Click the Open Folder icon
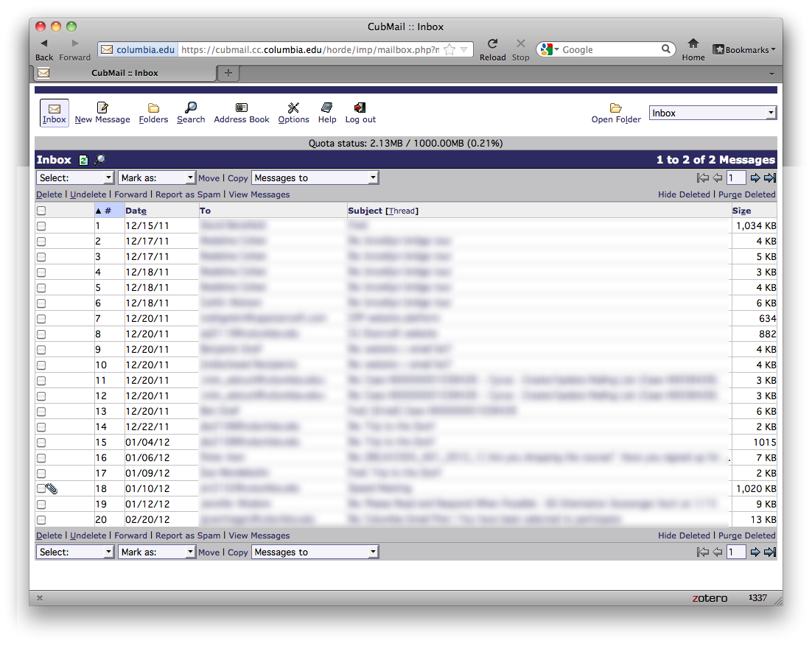This screenshot has height=646, width=812. (616, 108)
